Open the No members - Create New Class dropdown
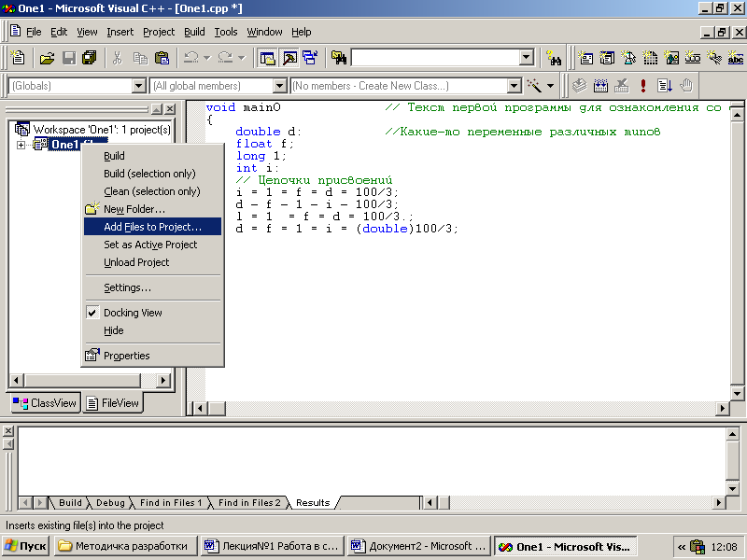 (x=514, y=86)
